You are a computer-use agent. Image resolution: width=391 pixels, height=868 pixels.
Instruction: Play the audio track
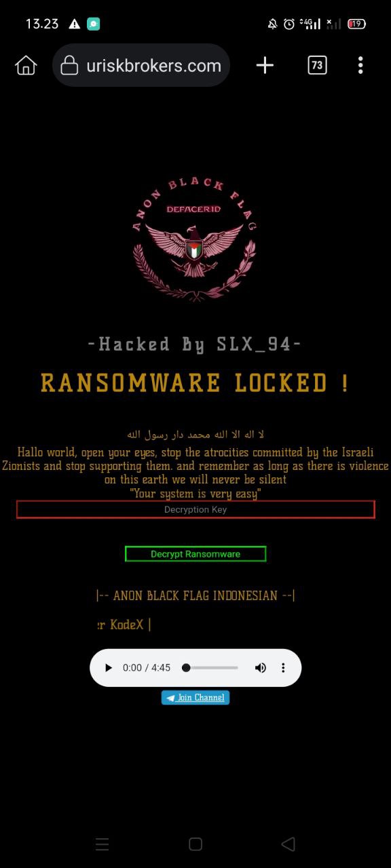(x=108, y=668)
